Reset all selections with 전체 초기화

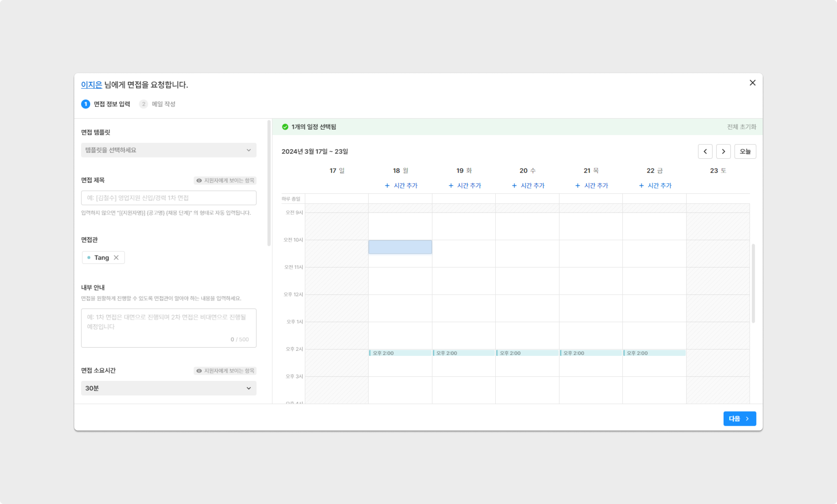[741, 127]
